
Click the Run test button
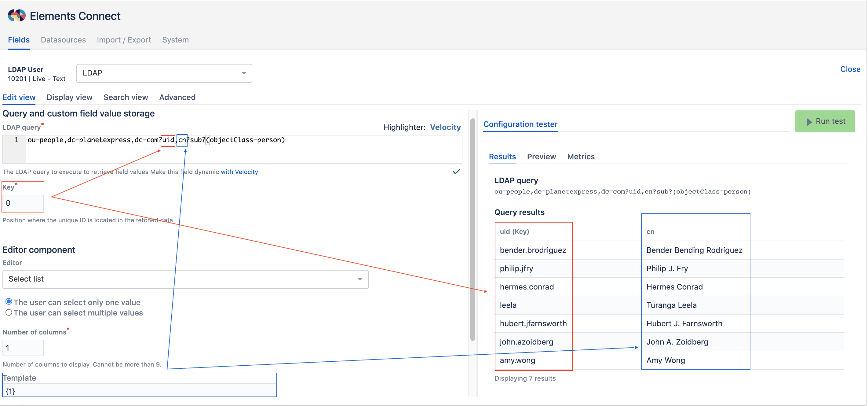tap(825, 121)
